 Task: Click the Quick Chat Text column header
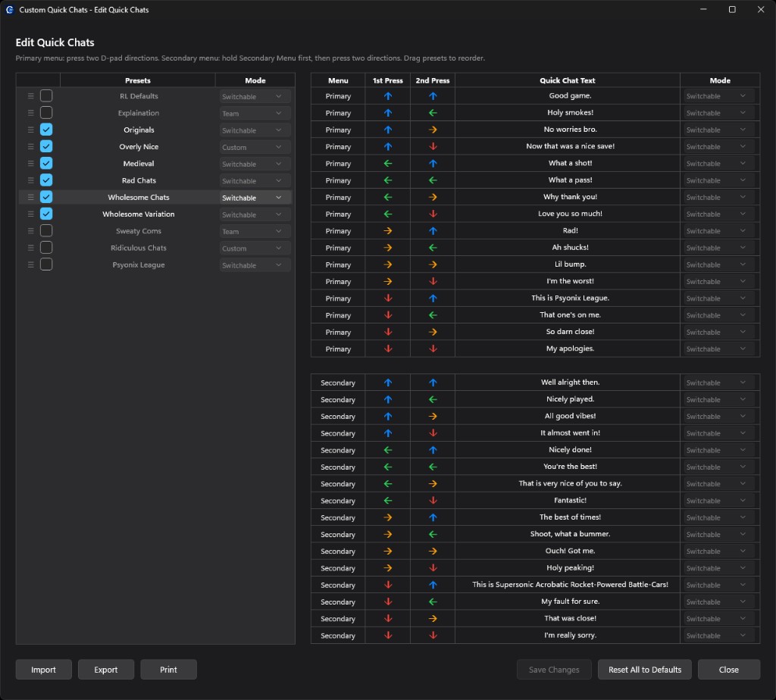(567, 80)
